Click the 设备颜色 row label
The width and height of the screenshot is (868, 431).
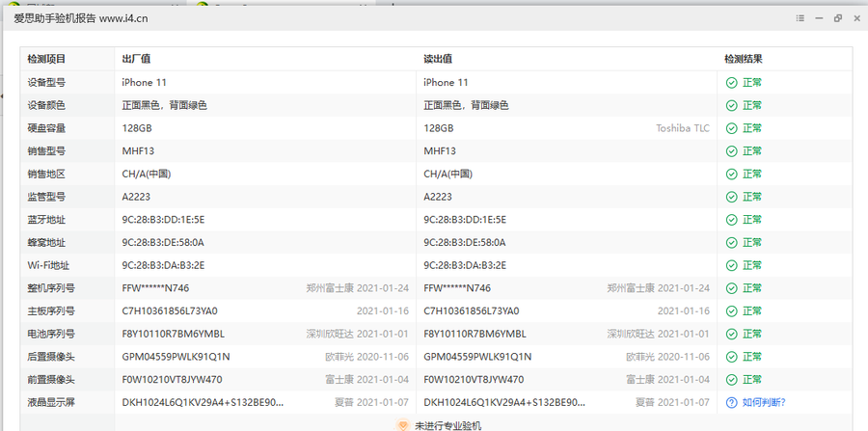click(46, 105)
